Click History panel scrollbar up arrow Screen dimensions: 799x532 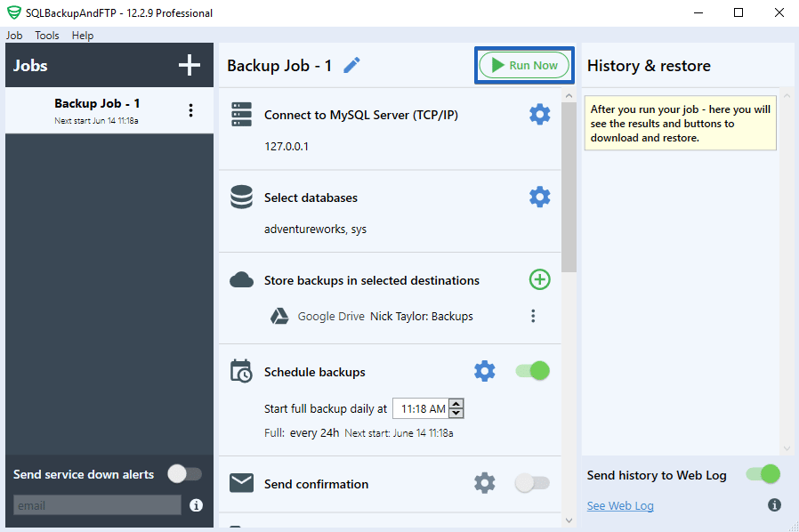coord(787,95)
